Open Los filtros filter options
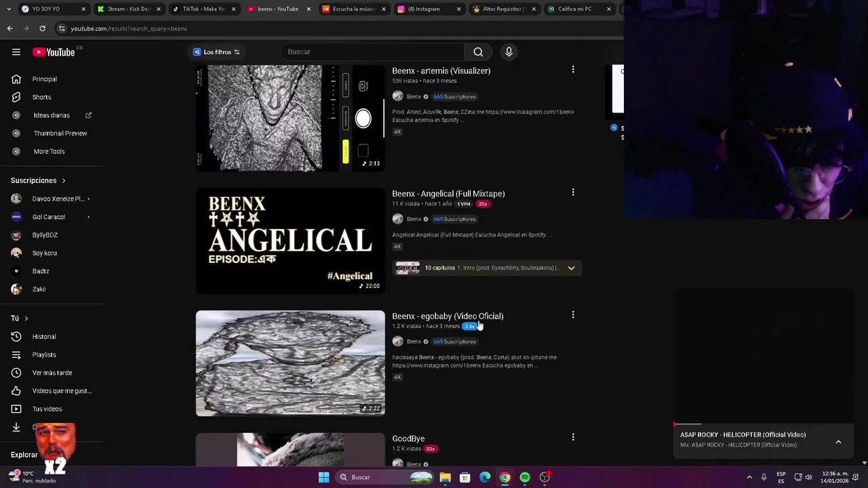This screenshot has width=868, height=488. coord(216,52)
